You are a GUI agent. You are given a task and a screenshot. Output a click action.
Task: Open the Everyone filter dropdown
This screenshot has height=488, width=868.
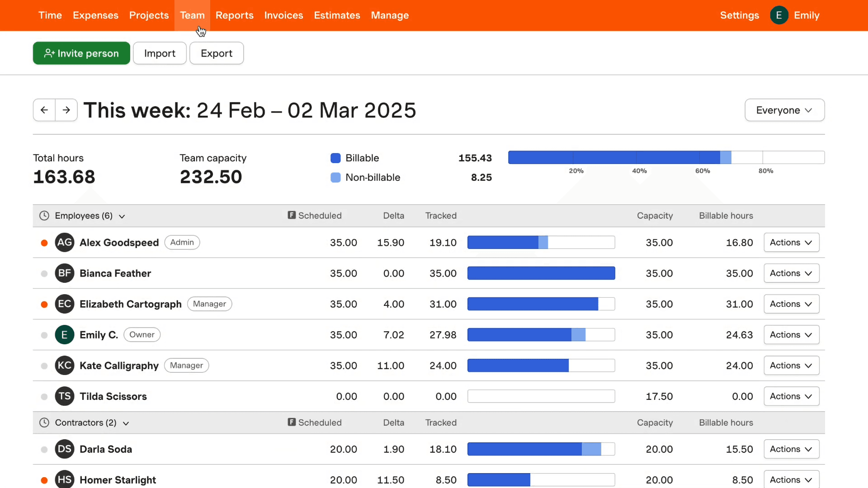[784, 110]
